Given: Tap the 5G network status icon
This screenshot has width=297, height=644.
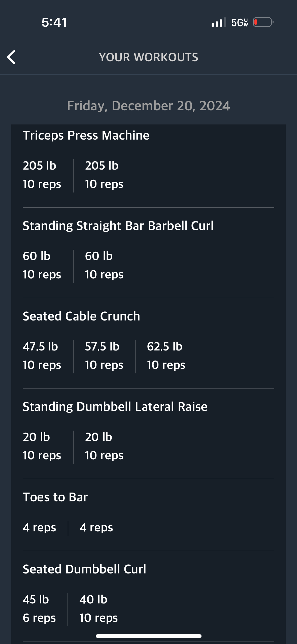Looking at the screenshot, I should click(240, 22).
